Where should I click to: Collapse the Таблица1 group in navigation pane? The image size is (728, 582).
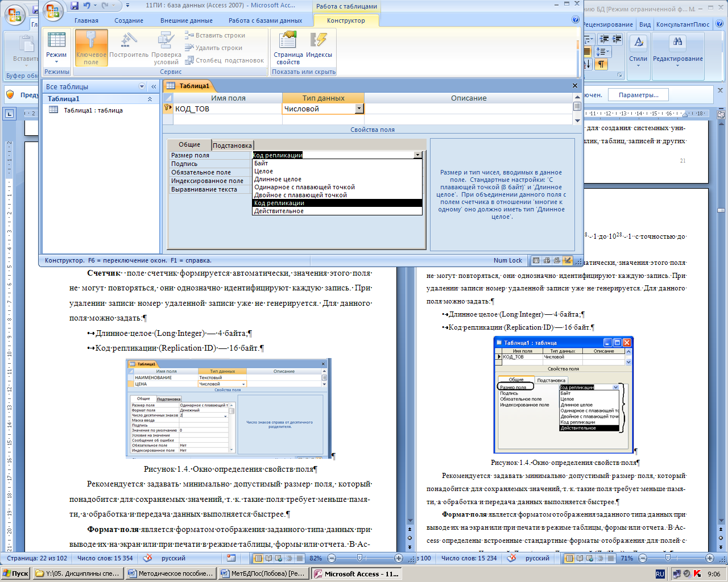click(x=150, y=99)
